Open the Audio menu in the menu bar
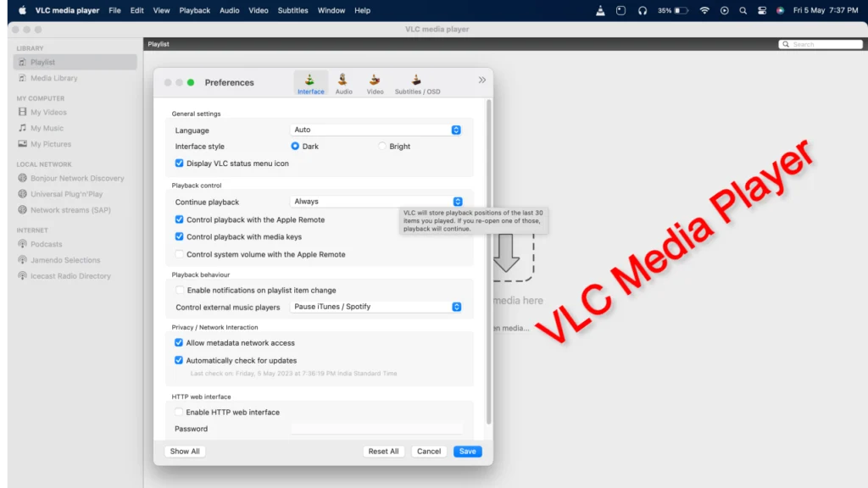 tap(229, 10)
